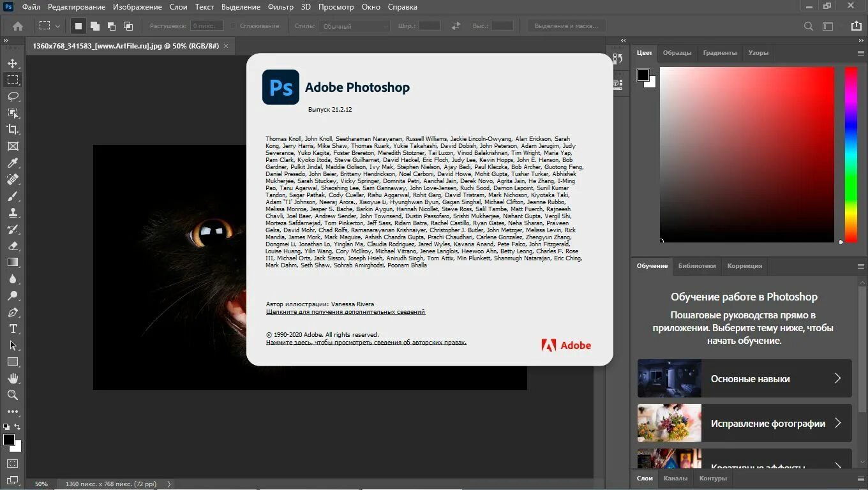Click the foreground color swatch in Цвет panel
Screen dimensions: 868x490
point(643,76)
